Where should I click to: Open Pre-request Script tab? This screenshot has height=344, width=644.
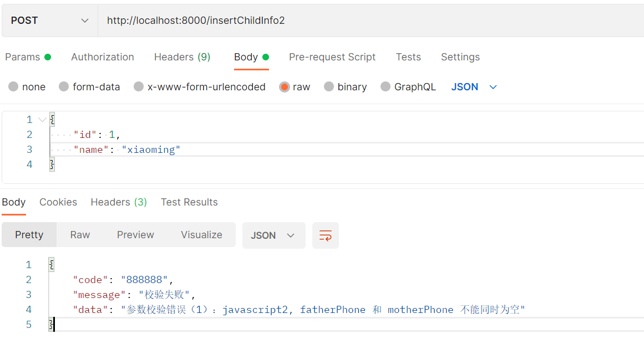[x=332, y=57]
